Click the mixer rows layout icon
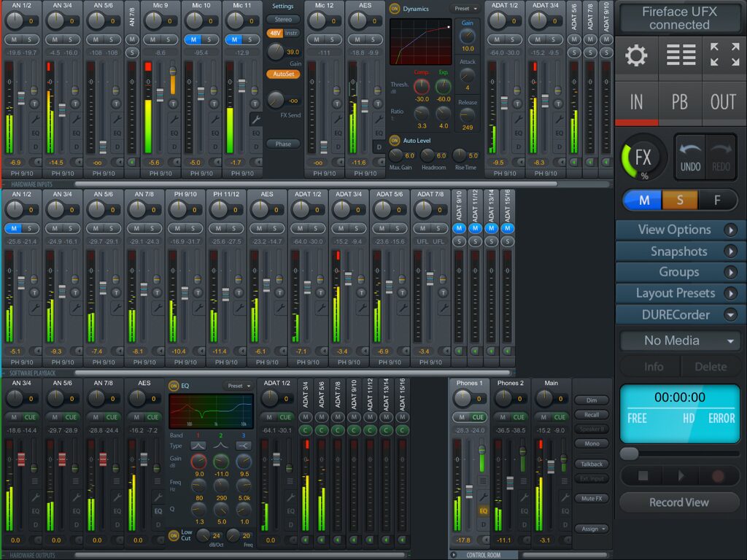Image resolution: width=747 pixels, height=560 pixels. [x=680, y=56]
